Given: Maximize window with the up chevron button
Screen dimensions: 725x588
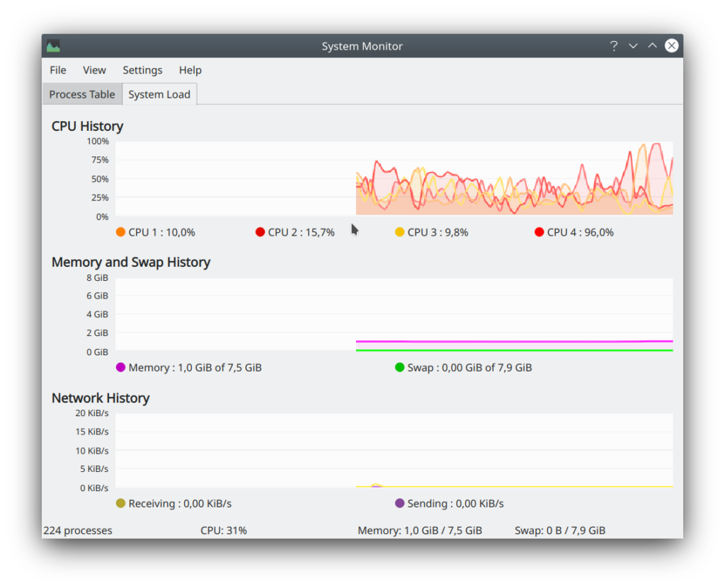Looking at the screenshot, I should point(652,45).
